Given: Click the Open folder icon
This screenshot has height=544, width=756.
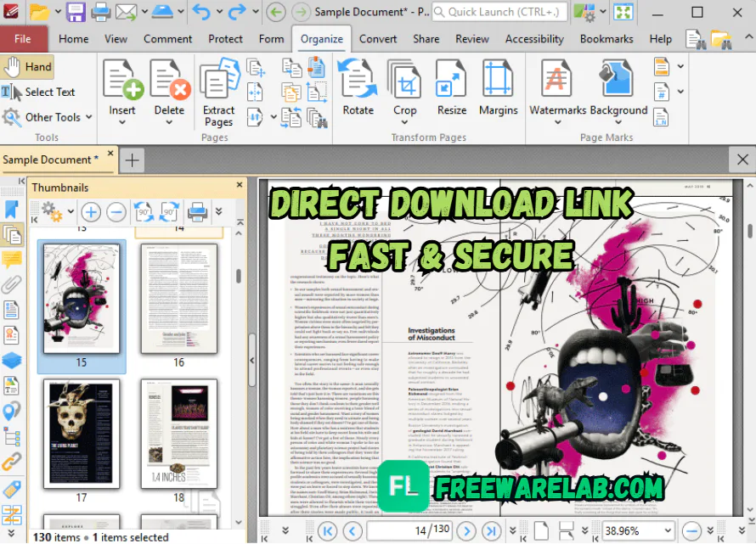Looking at the screenshot, I should click(40, 12).
